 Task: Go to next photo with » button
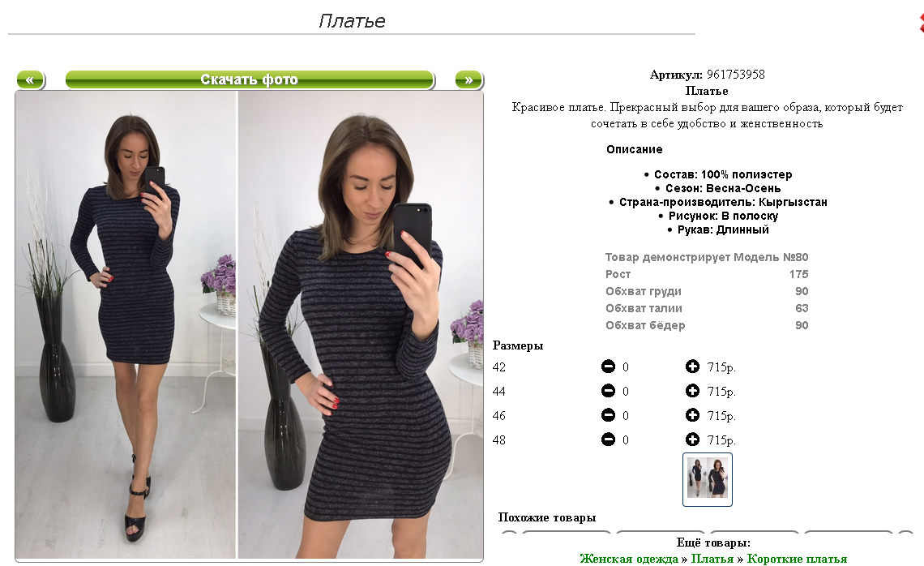pyautogui.click(x=469, y=79)
